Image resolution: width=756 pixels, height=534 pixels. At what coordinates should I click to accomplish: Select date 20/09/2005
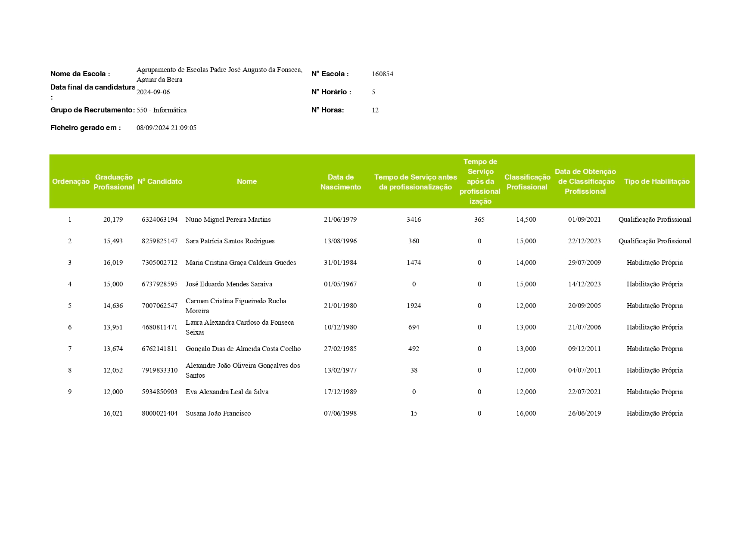point(585,306)
